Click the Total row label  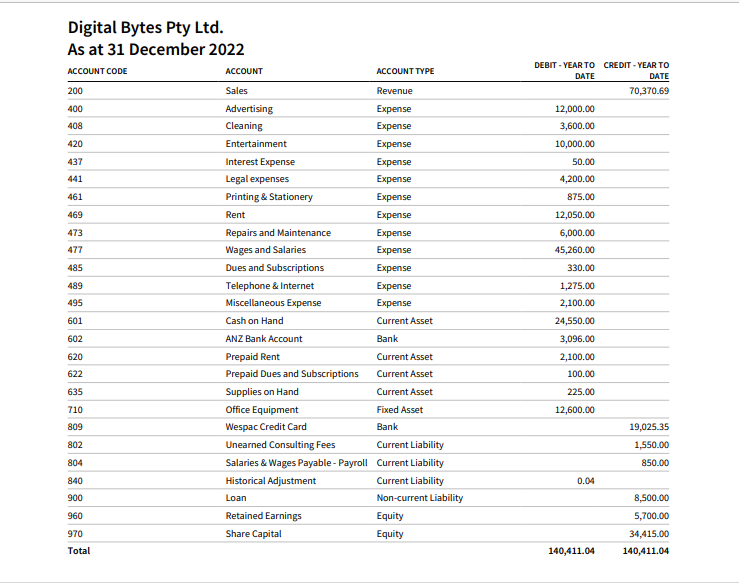[x=79, y=551]
